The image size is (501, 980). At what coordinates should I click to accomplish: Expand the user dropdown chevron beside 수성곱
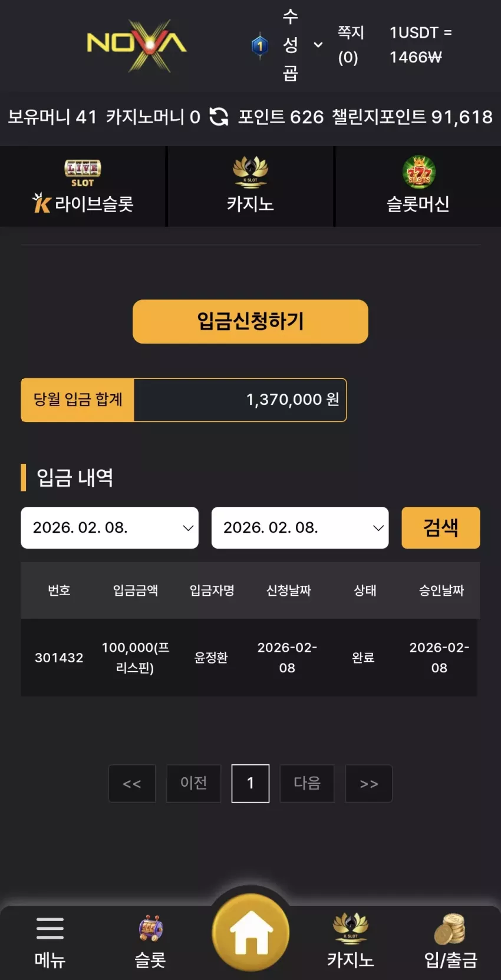pos(318,45)
